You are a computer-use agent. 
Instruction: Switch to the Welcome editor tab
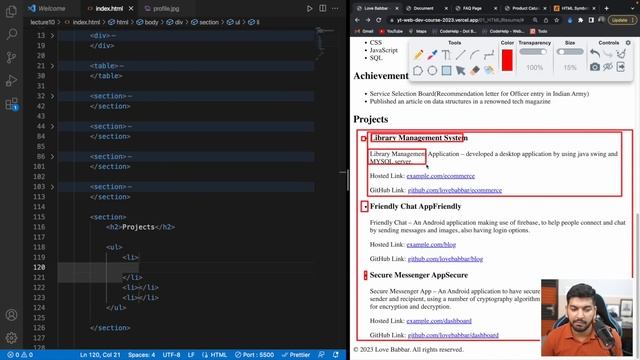(47, 8)
